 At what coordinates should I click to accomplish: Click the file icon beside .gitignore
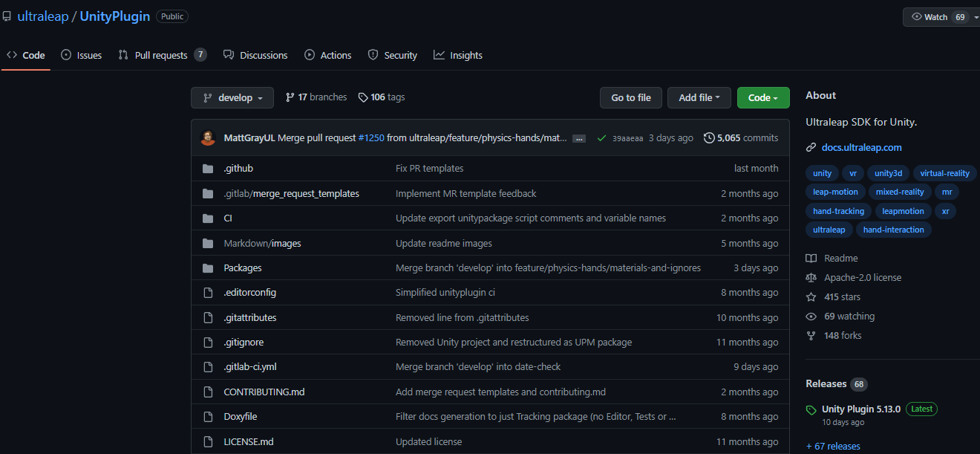(x=208, y=343)
